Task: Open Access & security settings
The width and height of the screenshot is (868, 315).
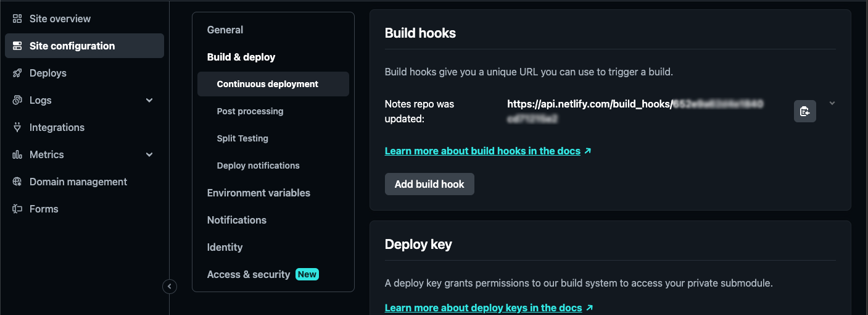Action: 249,274
